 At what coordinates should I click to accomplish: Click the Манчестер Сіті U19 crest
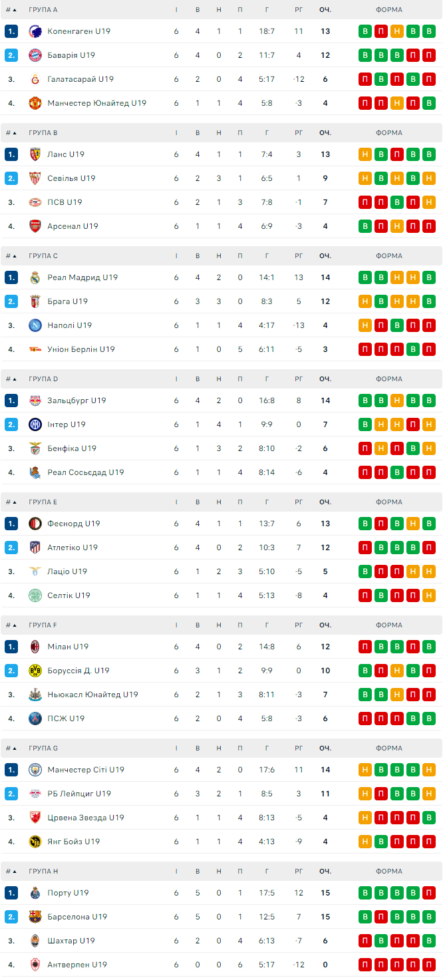point(35,770)
